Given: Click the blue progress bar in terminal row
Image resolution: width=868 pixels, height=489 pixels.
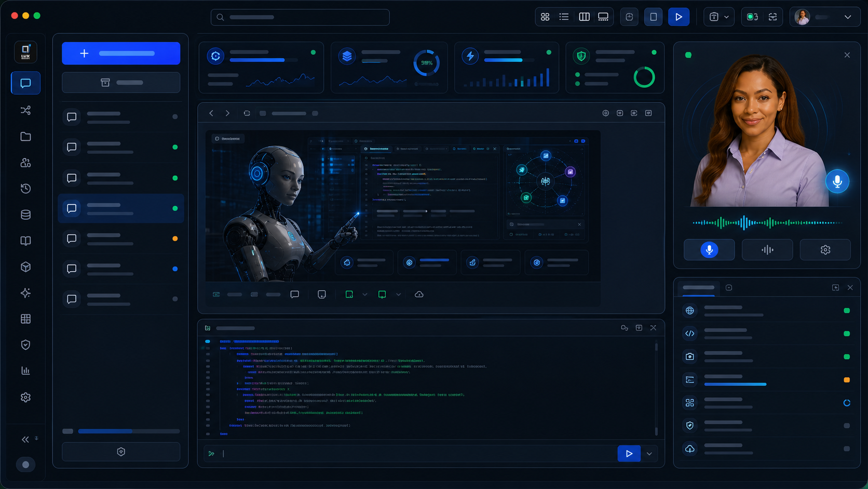Looking at the screenshot, I should tap(736, 384).
